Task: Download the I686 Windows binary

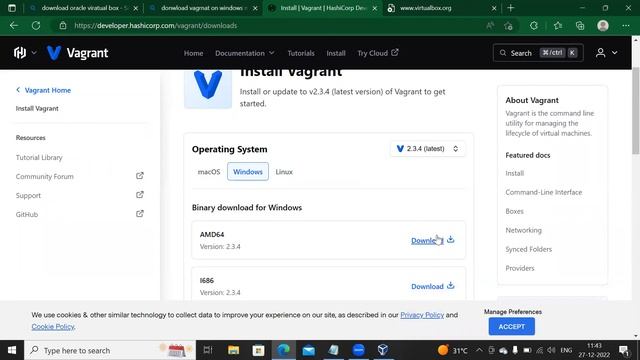Action: (427, 287)
